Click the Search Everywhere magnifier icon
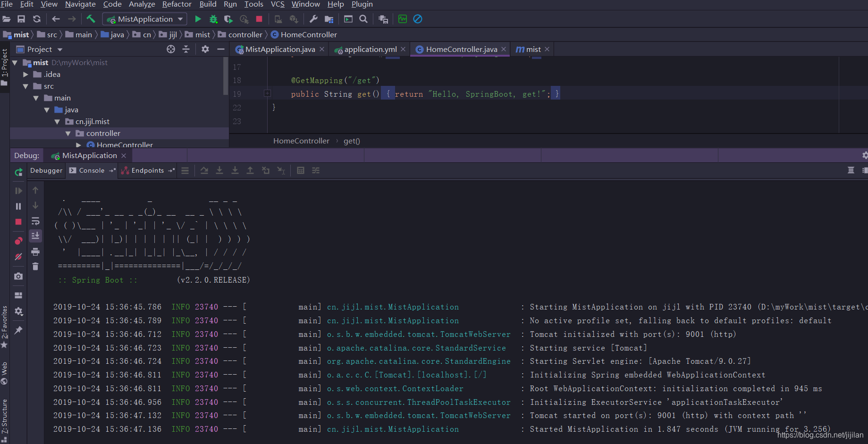This screenshot has width=868, height=444. tap(363, 19)
